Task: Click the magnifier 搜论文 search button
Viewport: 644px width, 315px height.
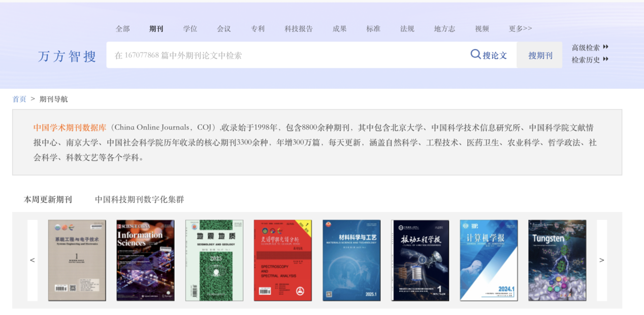Action: tap(489, 55)
